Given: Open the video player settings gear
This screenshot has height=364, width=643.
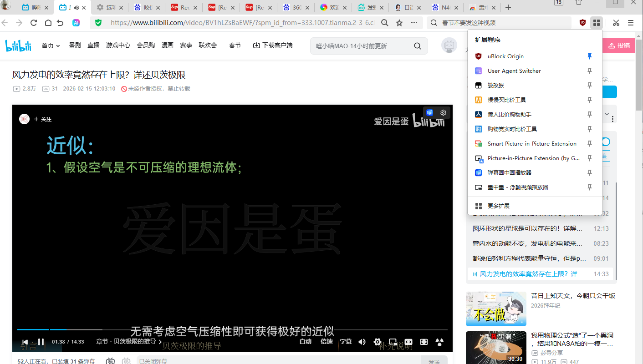Looking at the screenshot, I should pos(378,342).
